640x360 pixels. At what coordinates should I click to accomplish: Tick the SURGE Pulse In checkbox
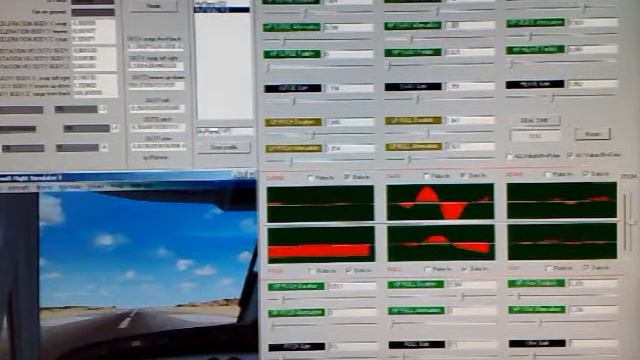point(311,178)
